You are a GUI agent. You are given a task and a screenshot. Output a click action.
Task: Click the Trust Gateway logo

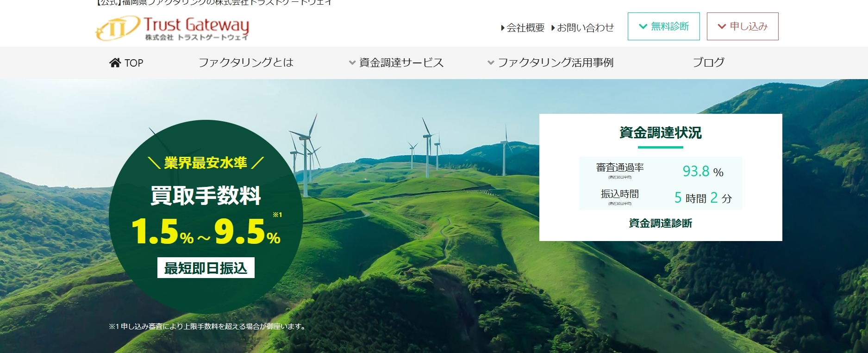click(172, 29)
